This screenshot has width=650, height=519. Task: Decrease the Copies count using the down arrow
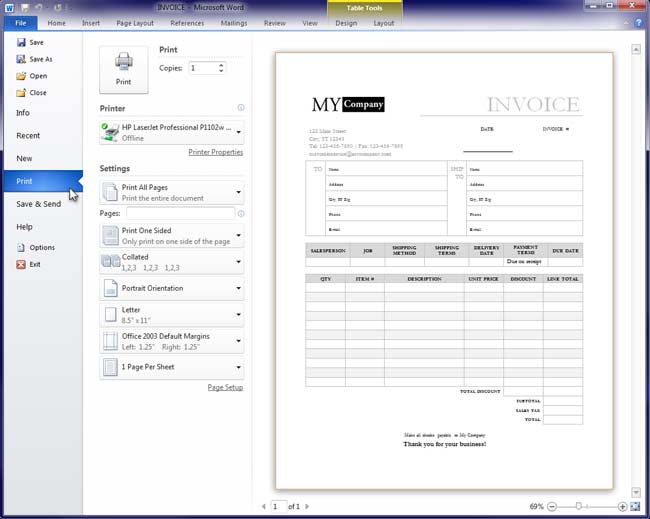(221, 71)
